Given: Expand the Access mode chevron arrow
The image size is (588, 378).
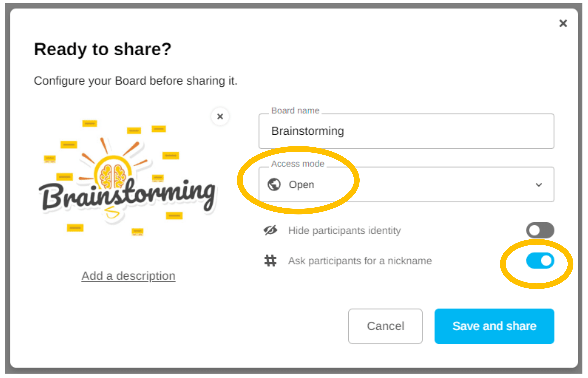Looking at the screenshot, I should tap(539, 185).
